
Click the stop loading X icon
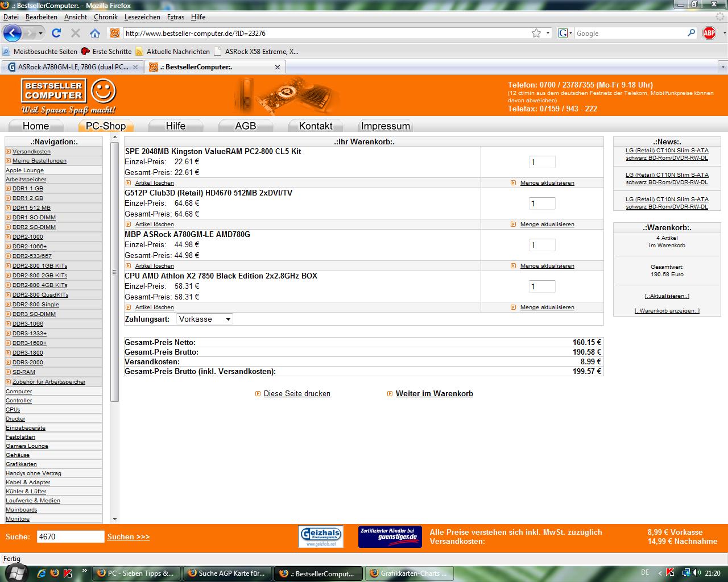tap(75, 33)
